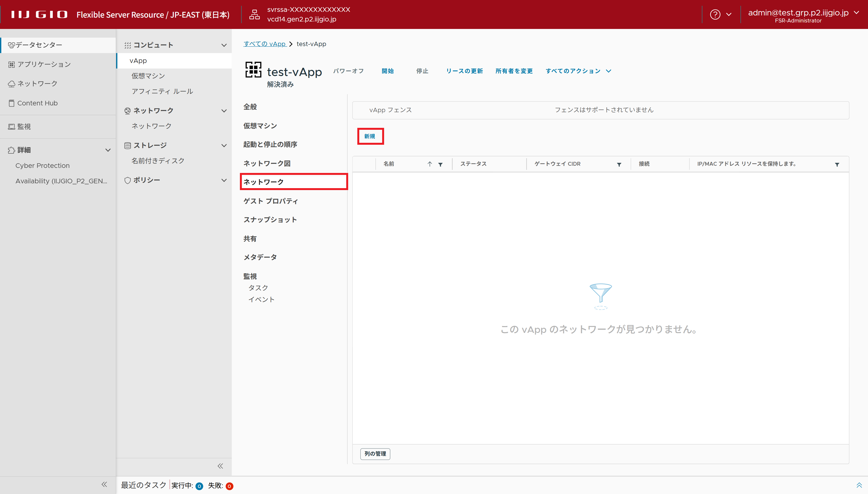Collapse the primary left navigation panel
This screenshot has height=494, width=868.
104,485
